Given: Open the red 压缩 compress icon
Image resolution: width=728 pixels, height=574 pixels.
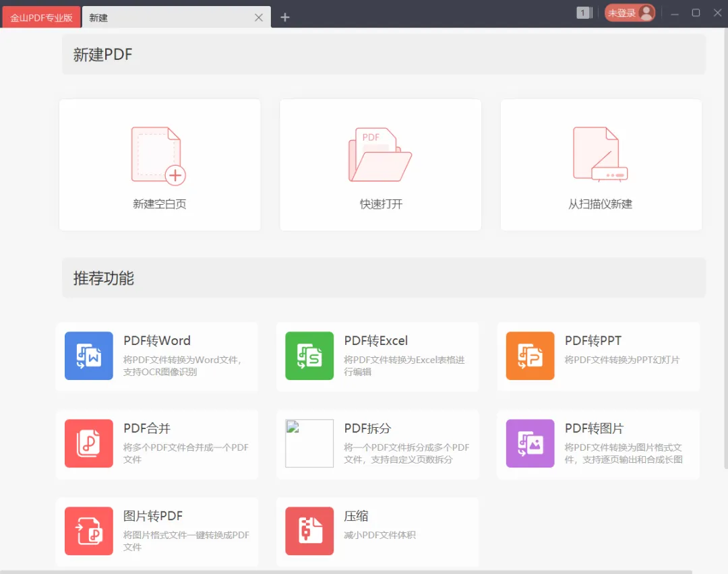Looking at the screenshot, I should (309, 531).
